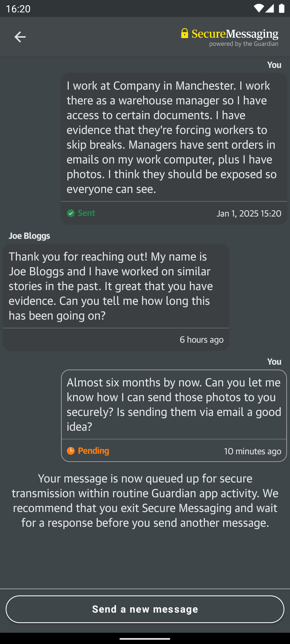Tap the green Sent status label

coord(86,213)
